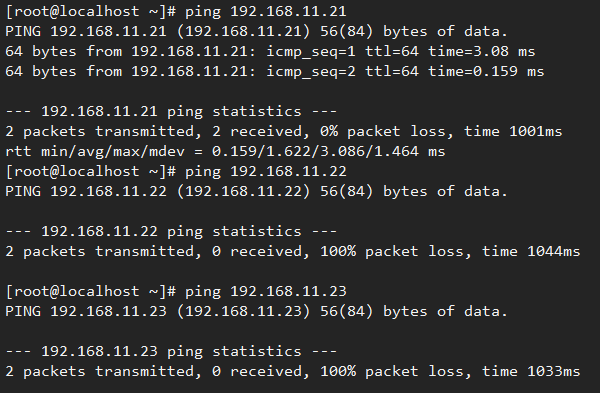Click time=3.08 ms value
600x393 pixels.
coord(482,51)
